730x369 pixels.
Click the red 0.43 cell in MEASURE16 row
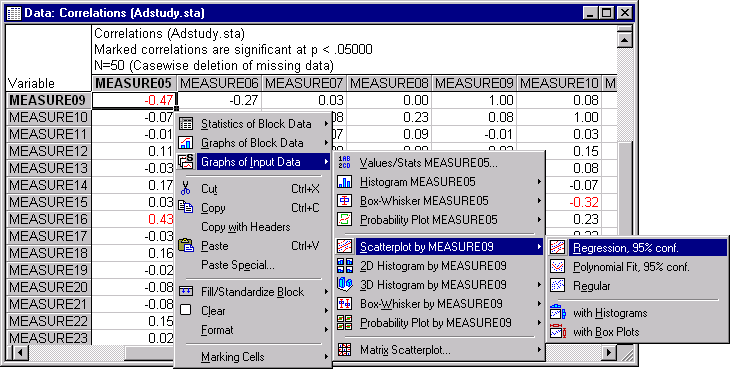pyautogui.click(x=135, y=219)
